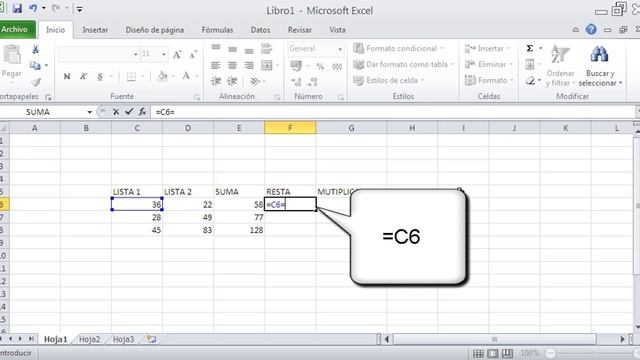
Task: Confirm formula entry with the checkmark
Action: click(129, 112)
